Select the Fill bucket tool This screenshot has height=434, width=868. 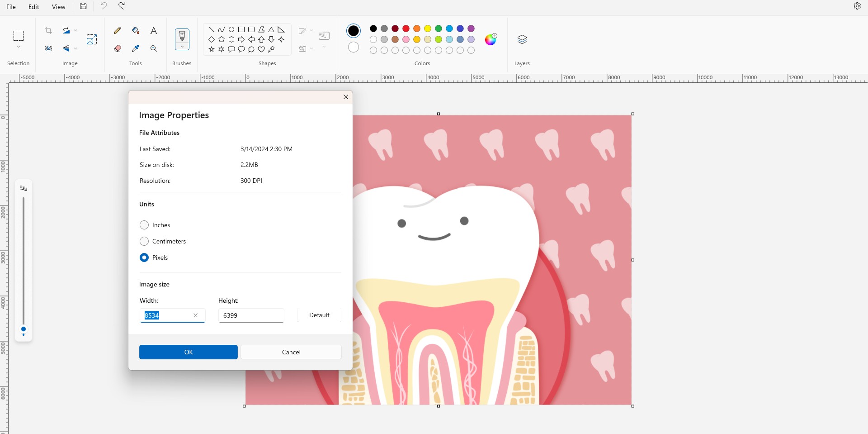pyautogui.click(x=135, y=30)
